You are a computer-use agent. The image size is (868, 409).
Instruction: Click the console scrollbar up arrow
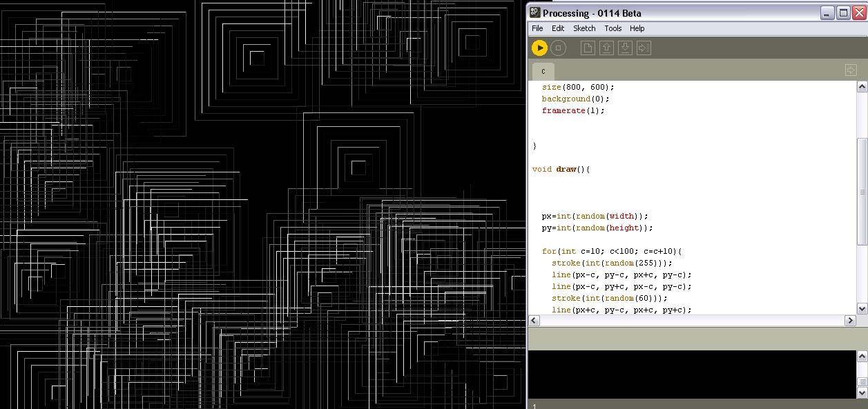862,357
